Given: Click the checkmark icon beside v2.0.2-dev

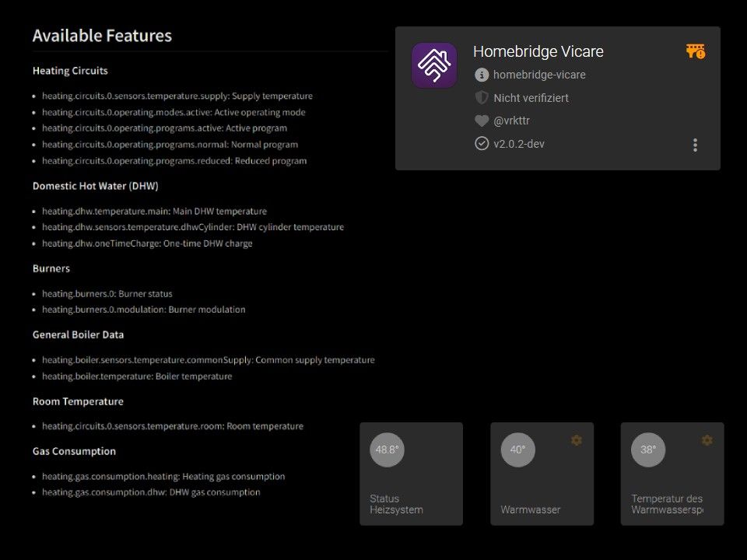Looking at the screenshot, I should click(482, 144).
